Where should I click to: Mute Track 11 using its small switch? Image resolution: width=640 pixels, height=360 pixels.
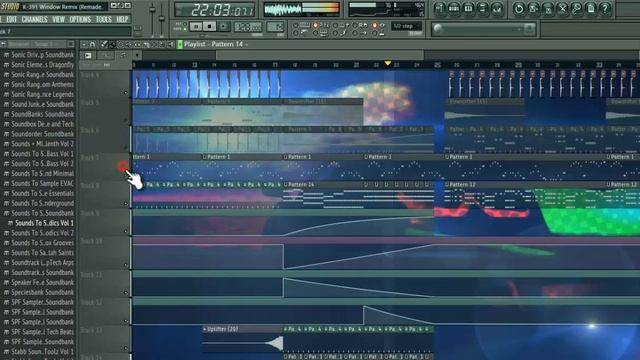coord(126,292)
